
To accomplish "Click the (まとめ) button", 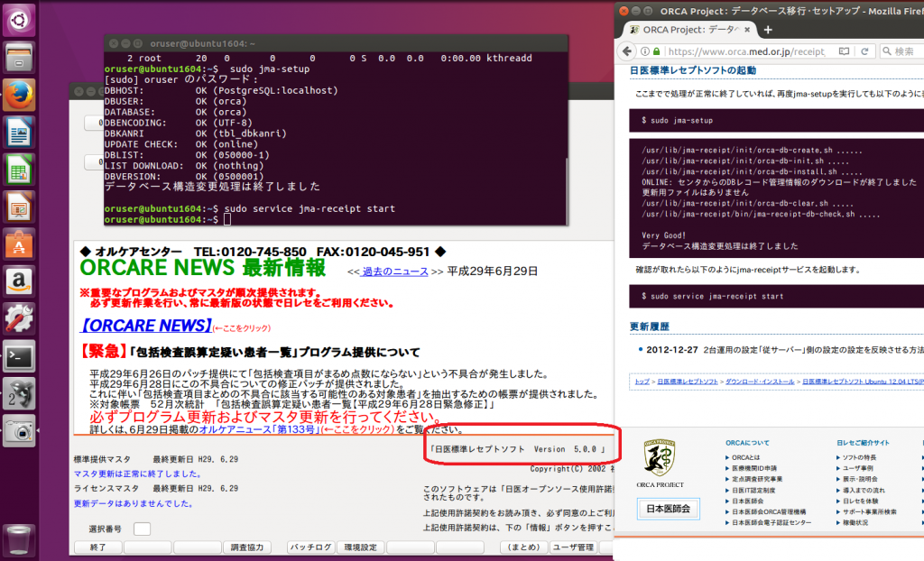I will [x=523, y=547].
